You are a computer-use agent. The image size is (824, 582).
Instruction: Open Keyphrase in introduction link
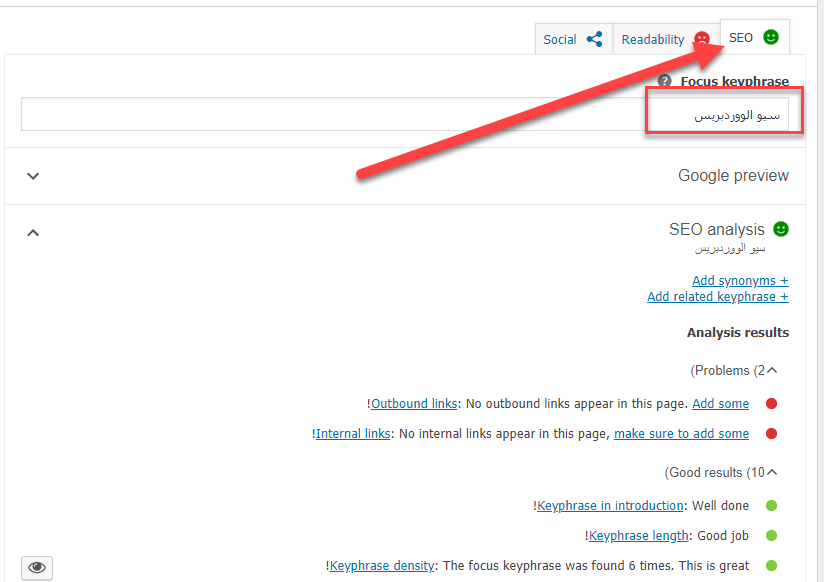610,506
